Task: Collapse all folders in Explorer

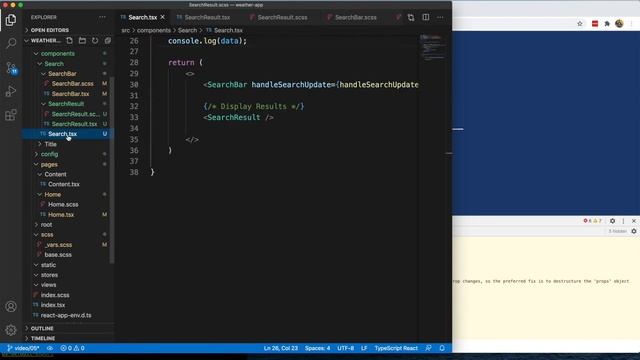Action: coord(108,40)
